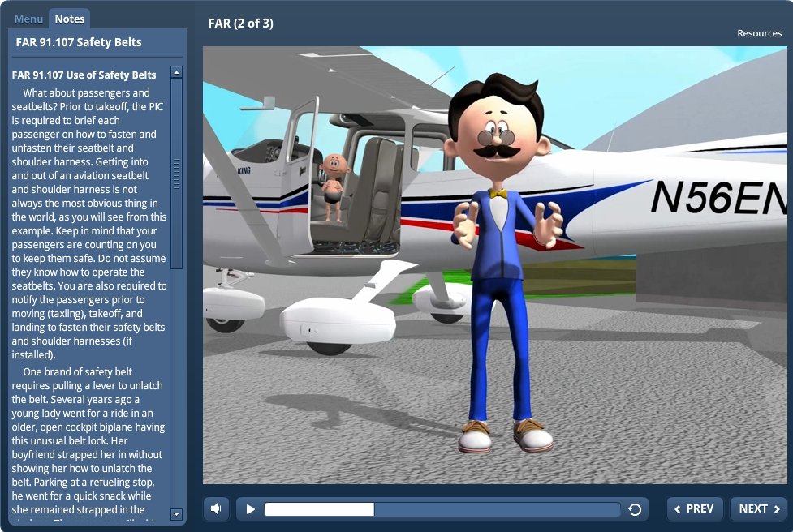Open the Resources link
The image size is (793, 532).
[759, 33]
